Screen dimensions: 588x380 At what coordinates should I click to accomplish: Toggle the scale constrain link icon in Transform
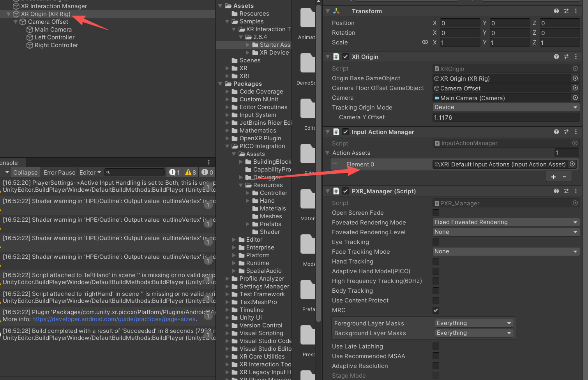click(425, 42)
